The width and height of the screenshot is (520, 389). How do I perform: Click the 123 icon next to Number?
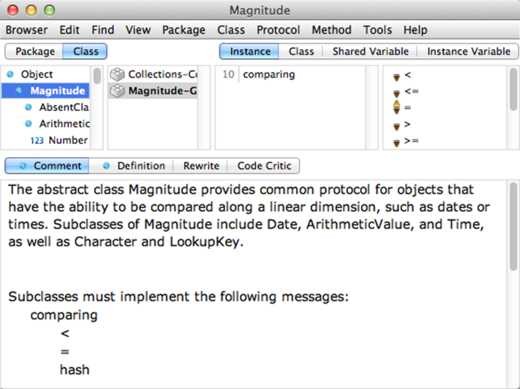tap(37, 140)
